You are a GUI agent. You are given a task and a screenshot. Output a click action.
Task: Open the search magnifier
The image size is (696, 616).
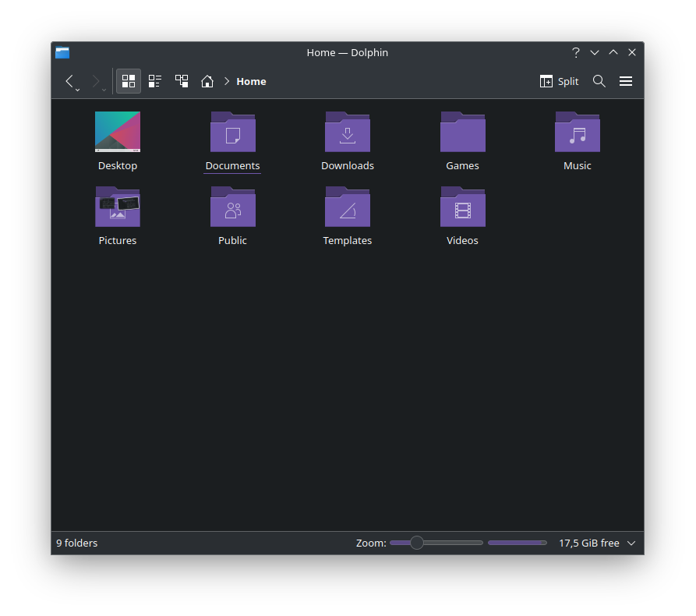pos(599,81)
